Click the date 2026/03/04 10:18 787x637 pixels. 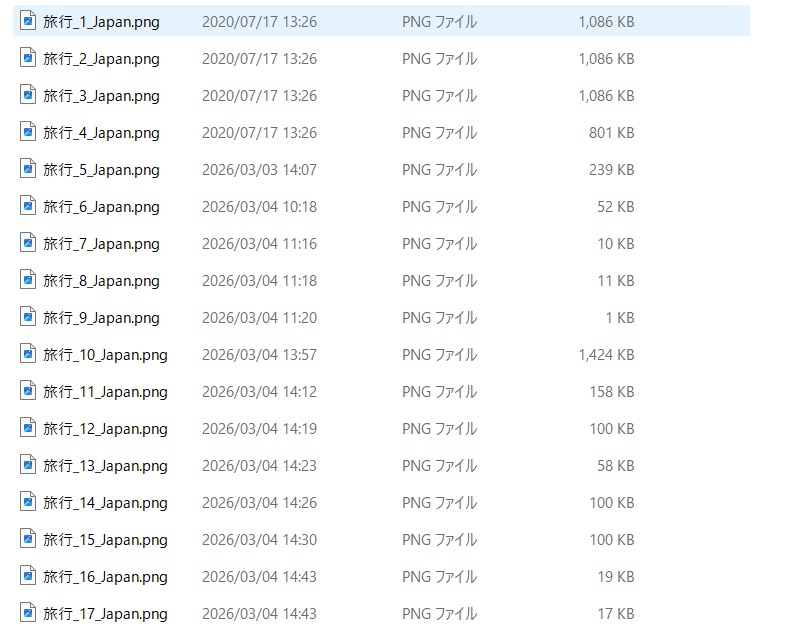point(259,207)
